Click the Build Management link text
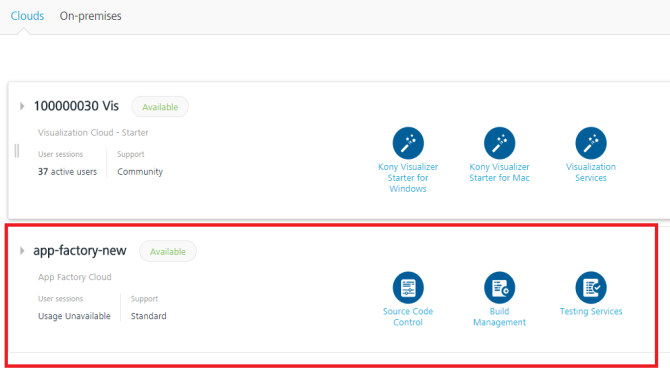670x376 pixels. [x=500, y=317]
